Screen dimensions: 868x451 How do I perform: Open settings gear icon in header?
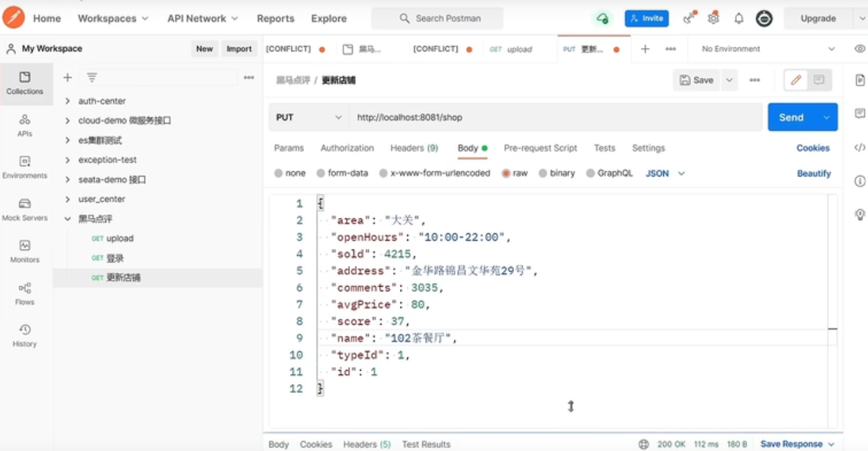[713, 18]
